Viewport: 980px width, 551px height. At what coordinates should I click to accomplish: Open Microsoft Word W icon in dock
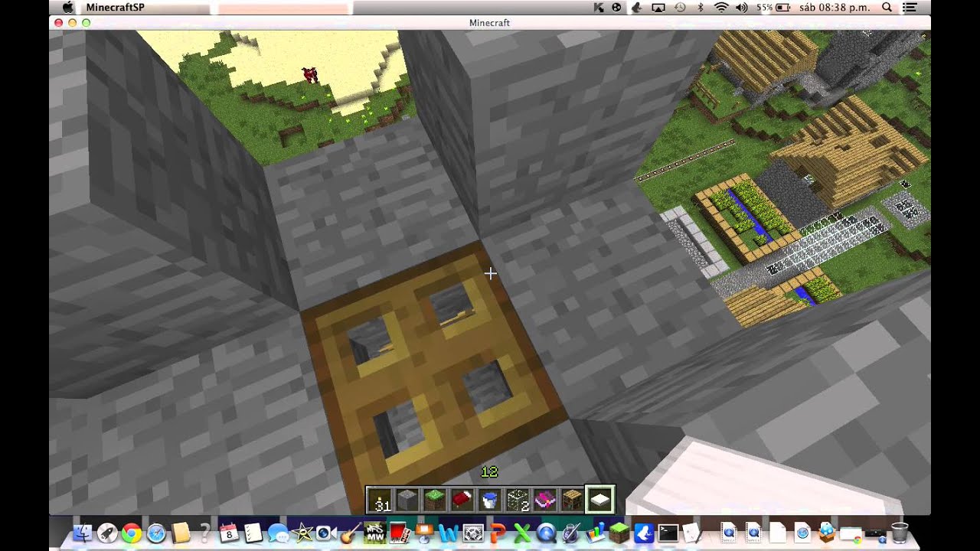pos(449,532)
